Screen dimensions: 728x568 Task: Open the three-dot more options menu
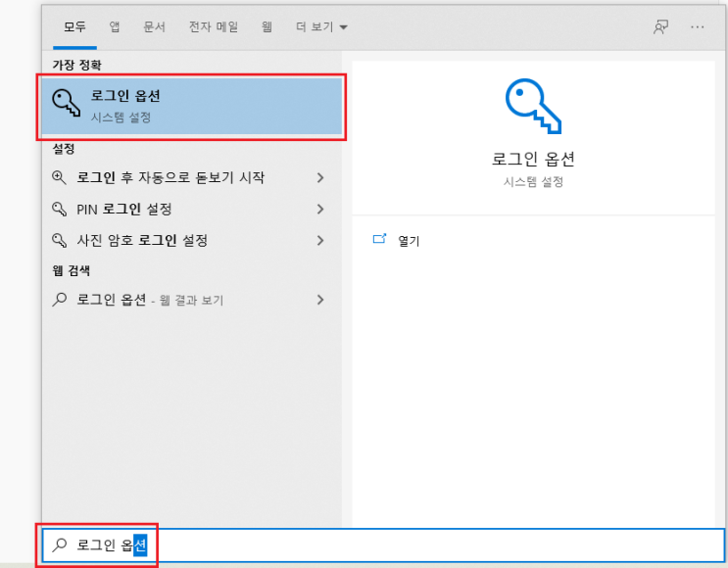pyautogui.click(x=697, y=27)
